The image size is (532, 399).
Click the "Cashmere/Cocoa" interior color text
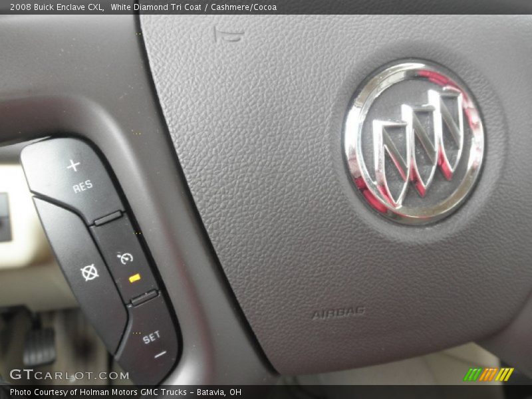point(243,7)
